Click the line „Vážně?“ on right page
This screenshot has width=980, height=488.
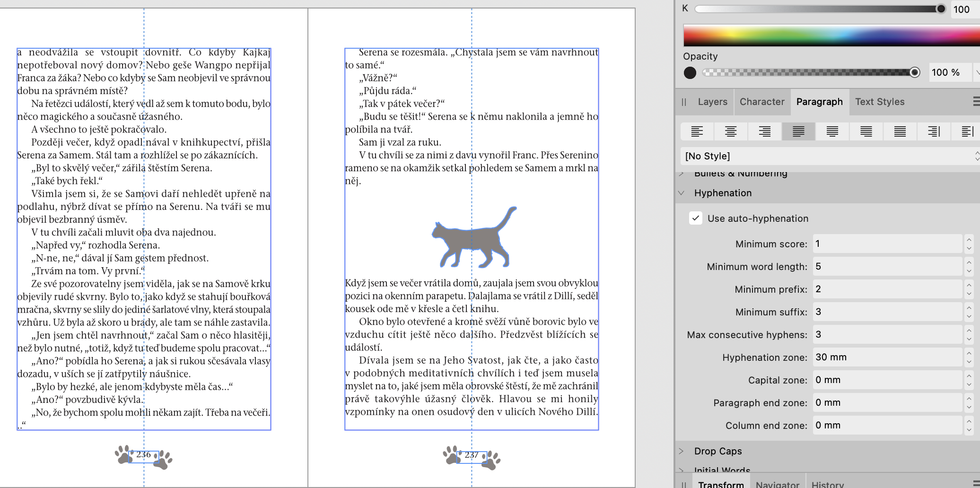tap(378, 78)
